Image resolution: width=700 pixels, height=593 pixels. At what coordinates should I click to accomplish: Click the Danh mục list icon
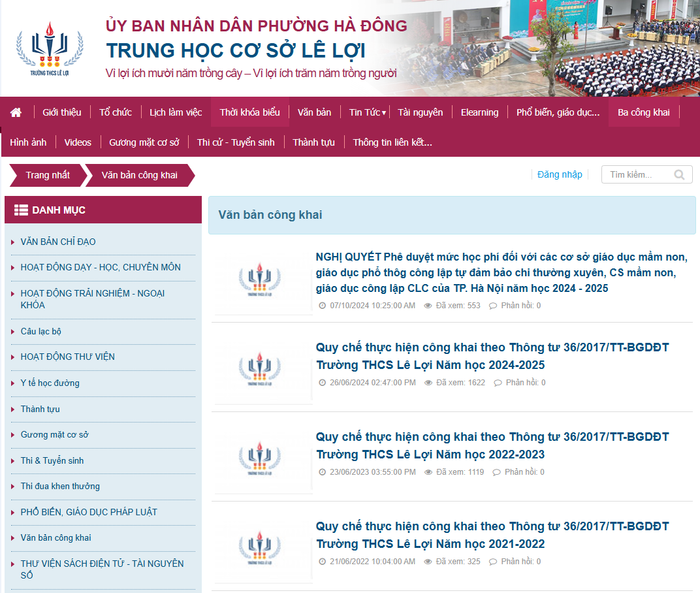(x=21, y=210)
